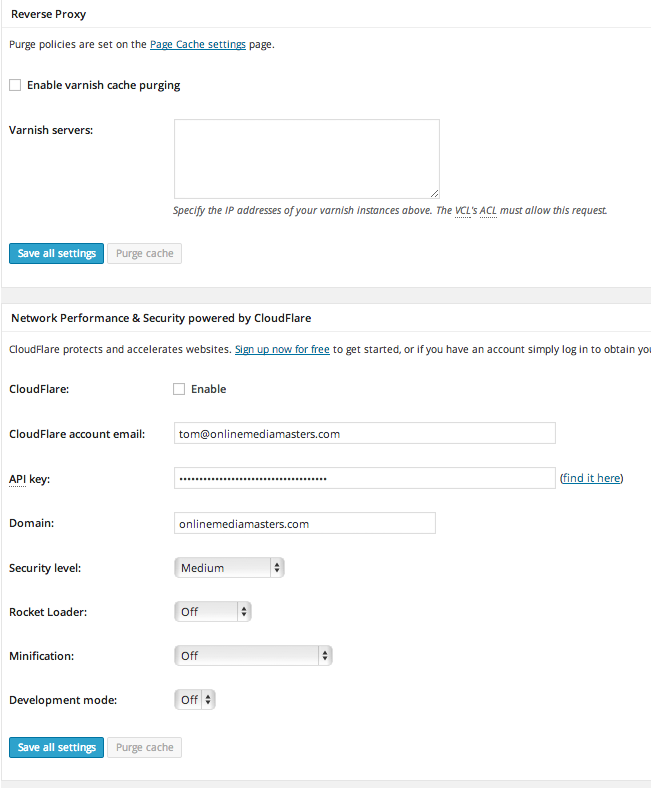Screen dimensions: 651x788
Task: Click the Page Cache settings link
Action: click(x=197, y=44)
